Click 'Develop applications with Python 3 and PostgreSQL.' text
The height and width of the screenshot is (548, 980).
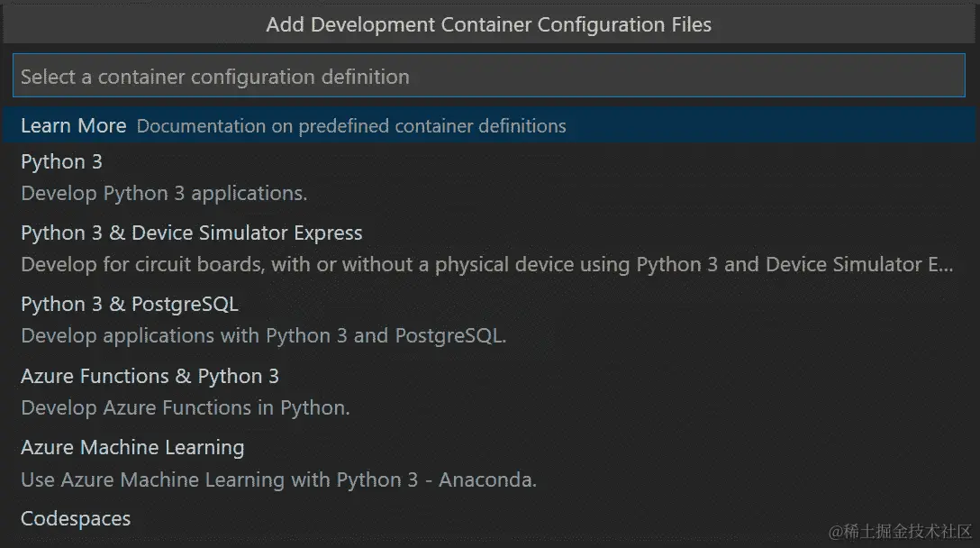263,336
